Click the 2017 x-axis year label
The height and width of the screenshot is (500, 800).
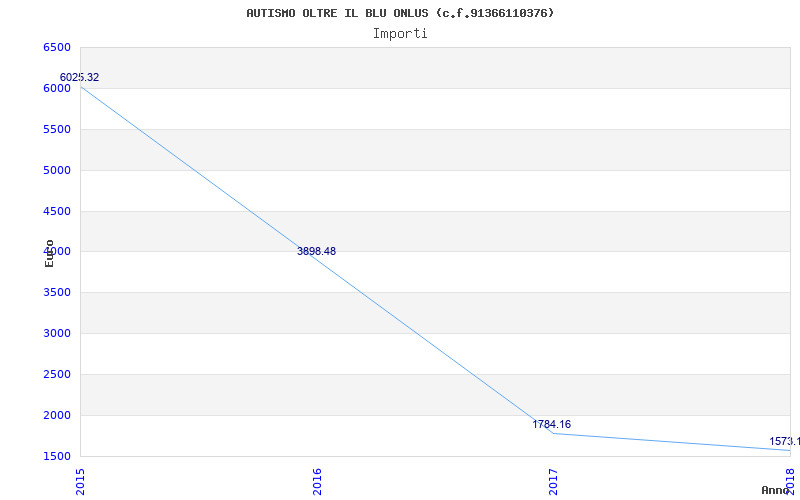click(553, 481)
